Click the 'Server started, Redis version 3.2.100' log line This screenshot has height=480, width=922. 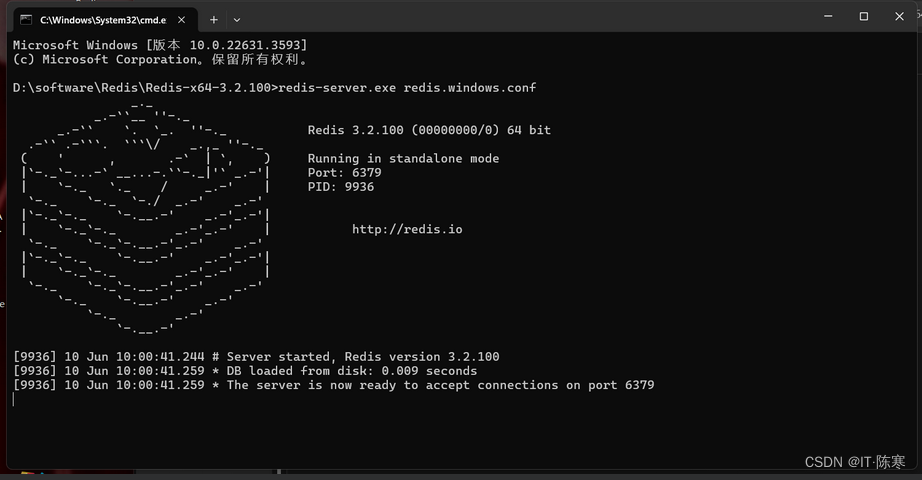[x=256, y=356]
